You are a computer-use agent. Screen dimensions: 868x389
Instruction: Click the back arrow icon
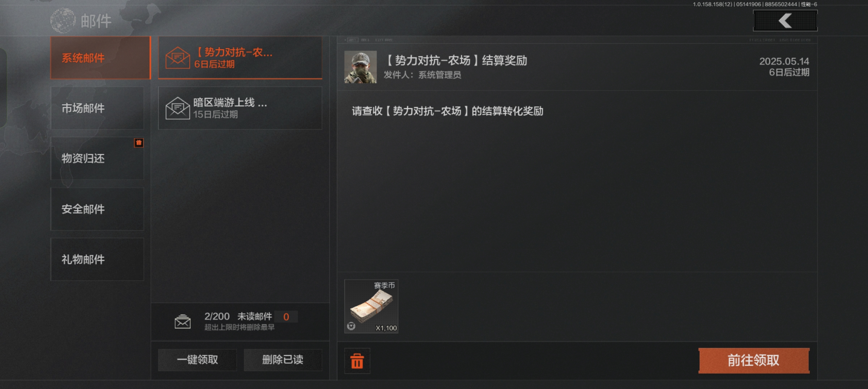[785, 21]
